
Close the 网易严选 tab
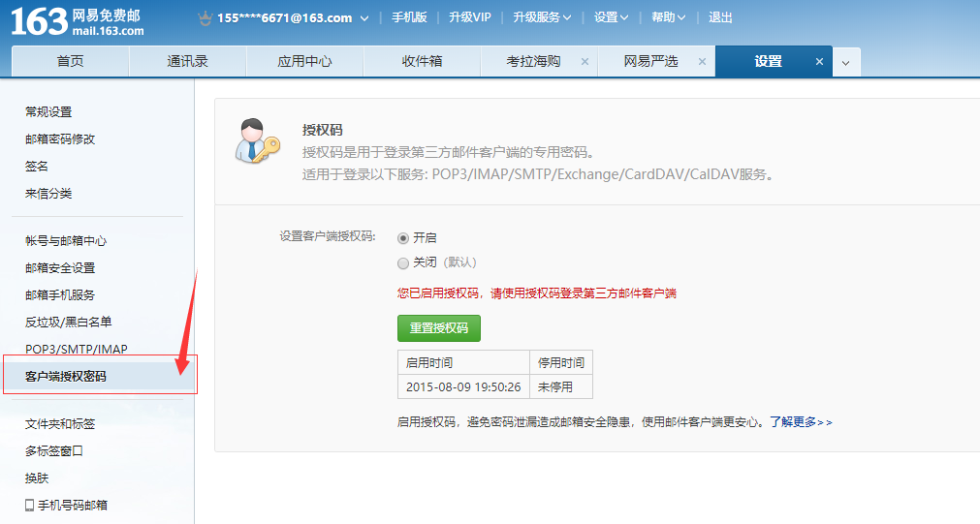click(x=702, y=62)
